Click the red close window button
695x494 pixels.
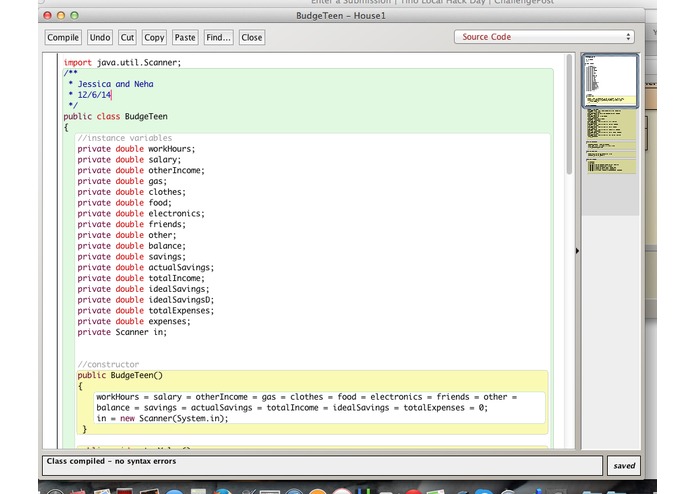click(47, 16)
